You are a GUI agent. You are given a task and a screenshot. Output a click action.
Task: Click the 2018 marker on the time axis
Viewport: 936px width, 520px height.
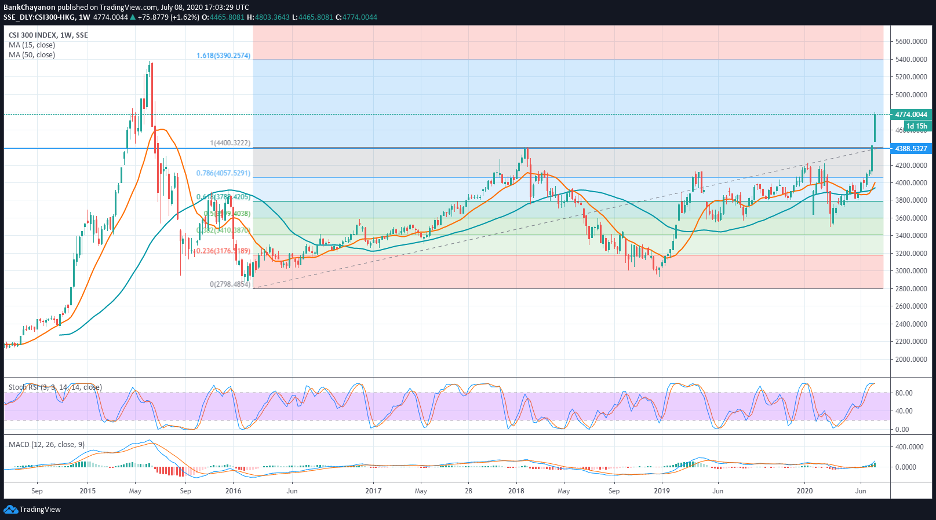[517, 492]
